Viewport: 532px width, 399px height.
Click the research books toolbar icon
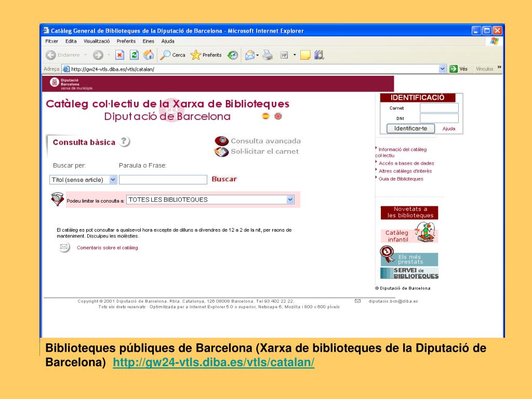click(x=319, y=55)
